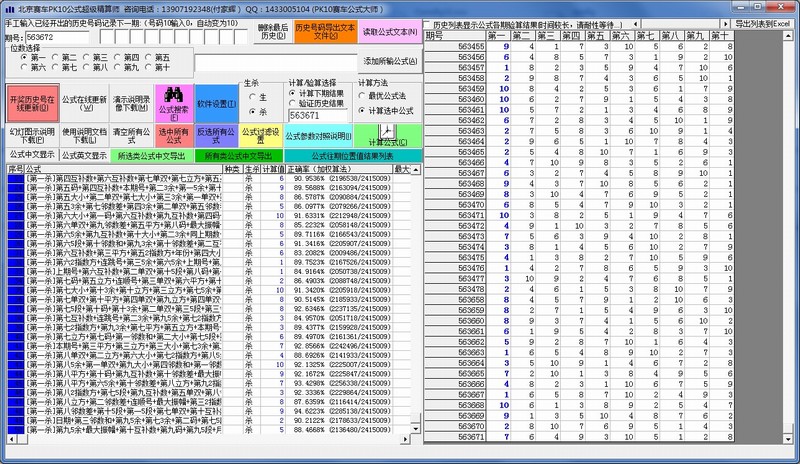Click the binoculars formula search button
Viewport: 800px width, 464px height.
(171, 100)
